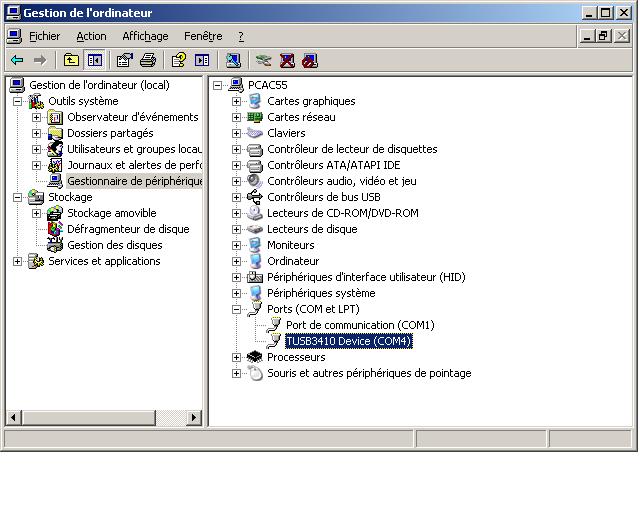Click the Uninstall device toolbar icon
640x512 pixels.
pyautogui.click(x=287, y=60)
